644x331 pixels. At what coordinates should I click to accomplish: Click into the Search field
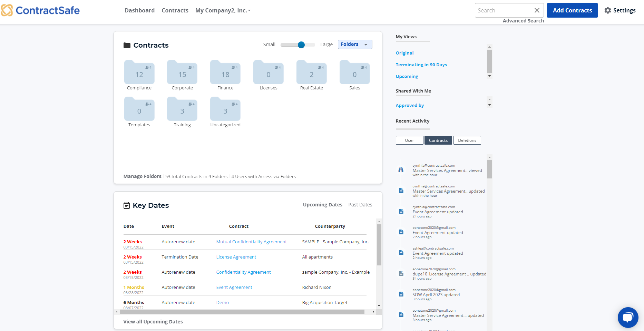pos(503,10)
